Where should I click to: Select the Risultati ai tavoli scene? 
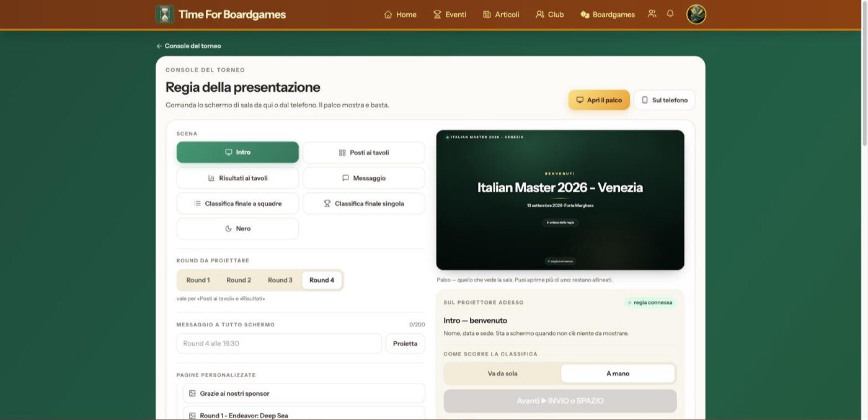237,178
